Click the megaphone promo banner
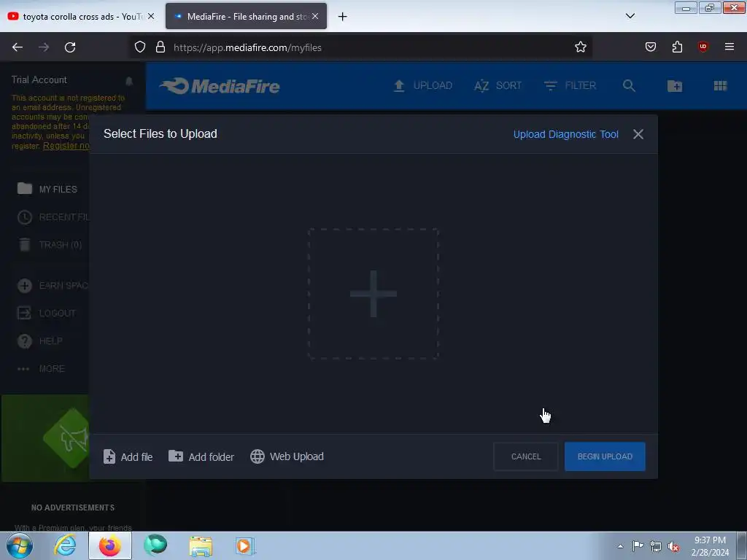 click(45, 437)
